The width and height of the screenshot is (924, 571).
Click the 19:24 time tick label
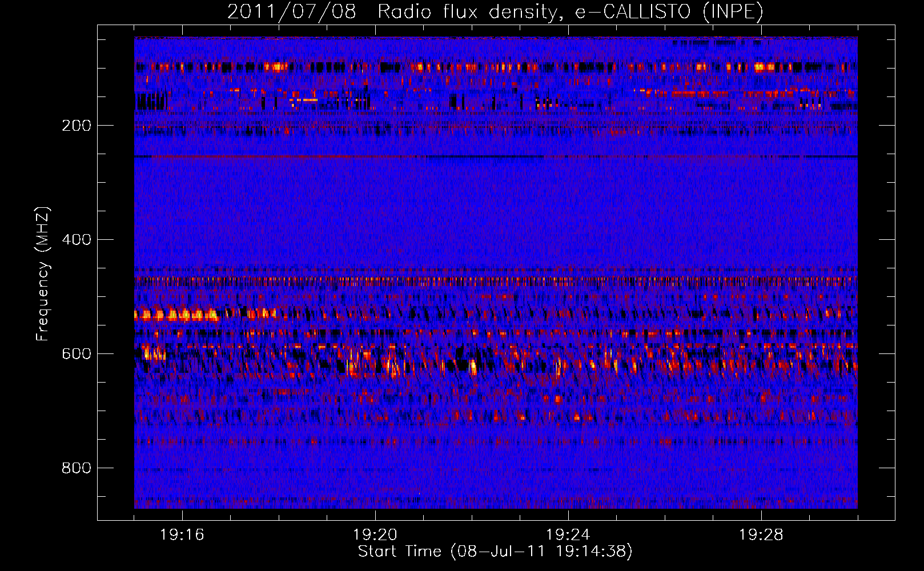(568, 535)
